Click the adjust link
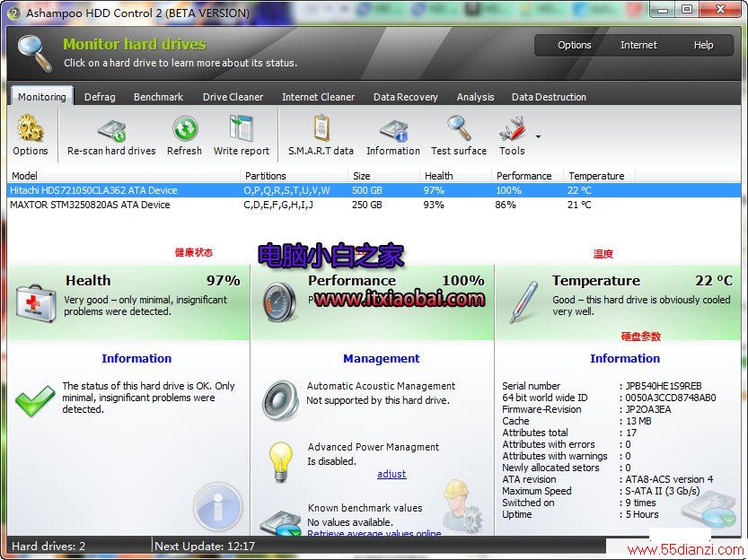The width and height of the screenshot is (748, 560). 392,474
